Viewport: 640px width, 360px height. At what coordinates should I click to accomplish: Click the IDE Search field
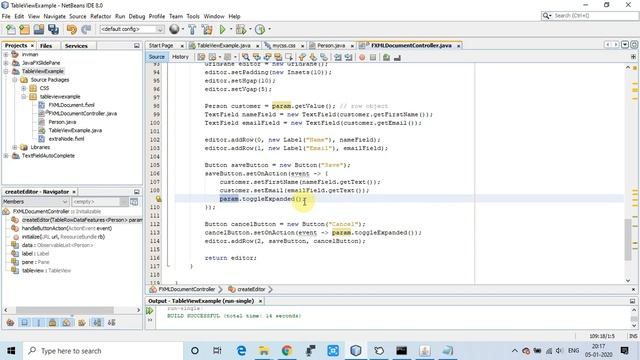coord(590,16)
